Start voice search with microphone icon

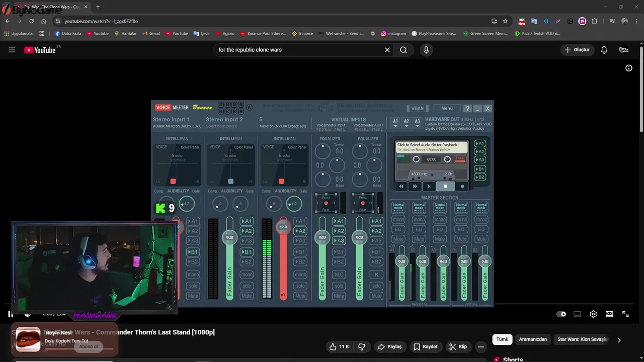point(426,50)
